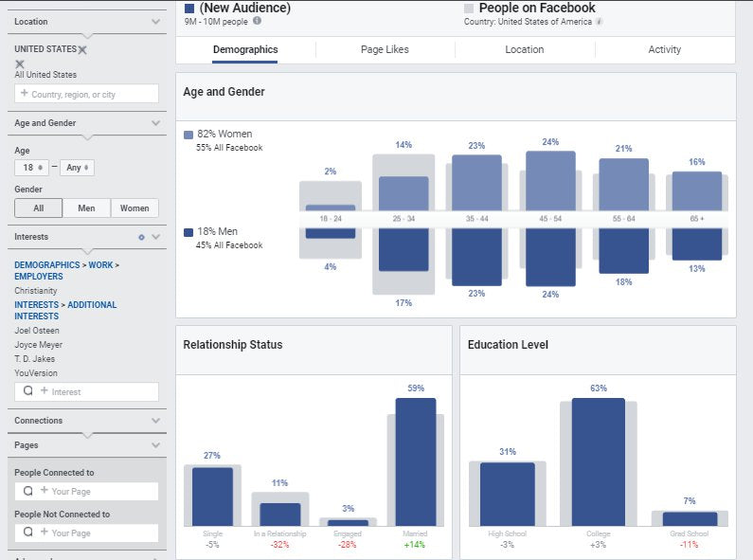This screenshot has height=560, width=753.
Task: Click the search icon under People Not Connected to
Action: pos(28,533)
